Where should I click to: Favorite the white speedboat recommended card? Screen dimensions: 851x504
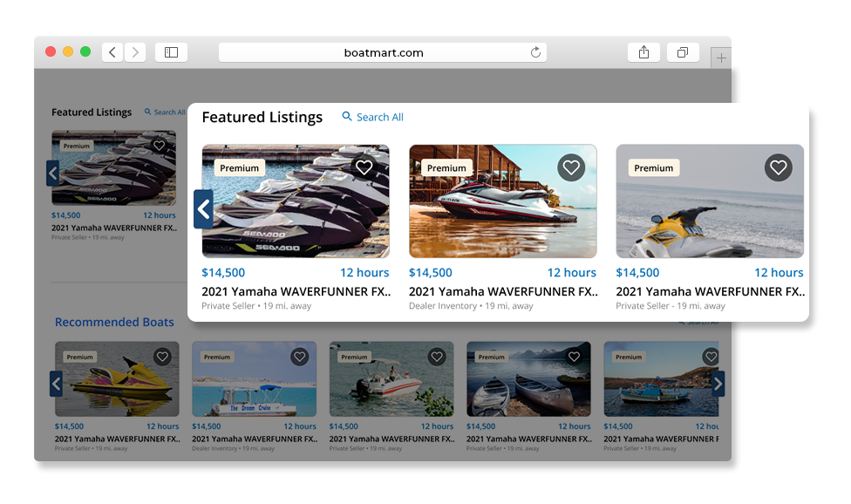click(x=437, y=357)
